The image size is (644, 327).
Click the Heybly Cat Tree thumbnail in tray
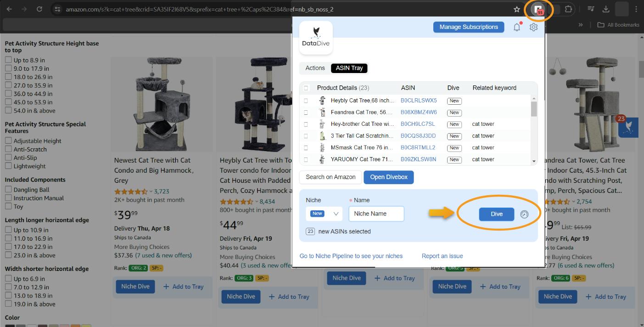[322, 101]
